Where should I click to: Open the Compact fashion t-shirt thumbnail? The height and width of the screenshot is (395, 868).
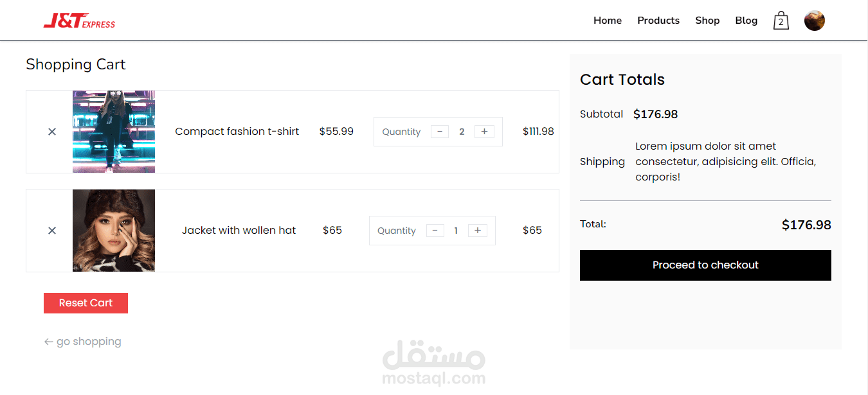(114, 132)
